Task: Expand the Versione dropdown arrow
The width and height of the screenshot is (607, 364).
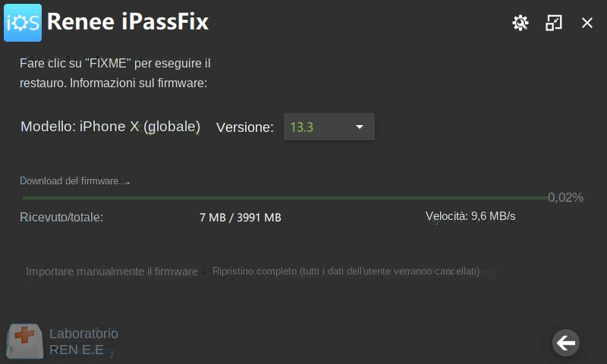Action: [359, 127]
